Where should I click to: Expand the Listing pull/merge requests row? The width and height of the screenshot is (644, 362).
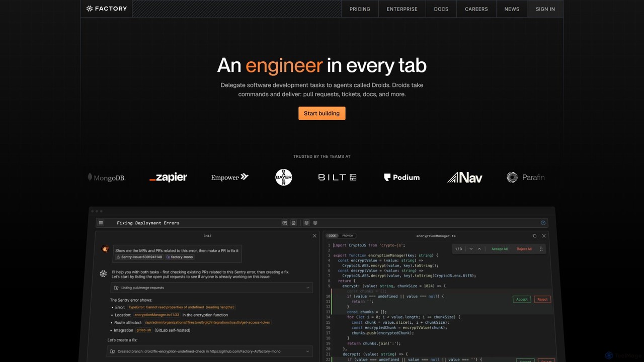coord(211,288)
